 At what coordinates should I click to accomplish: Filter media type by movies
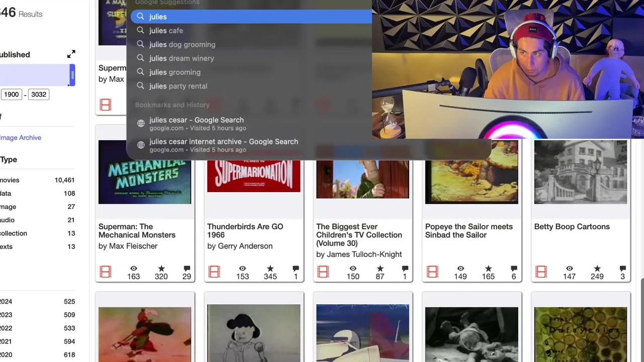(x=10, y=180)
